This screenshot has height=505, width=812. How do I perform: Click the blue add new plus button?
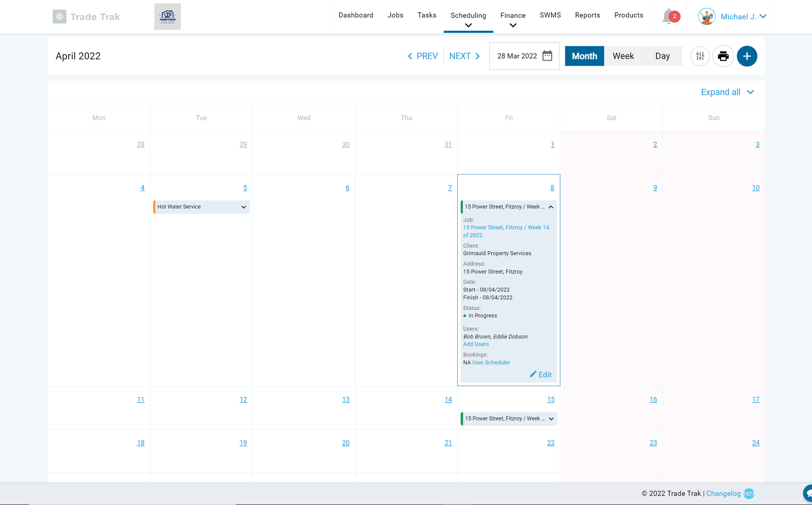tap(747, 56)
